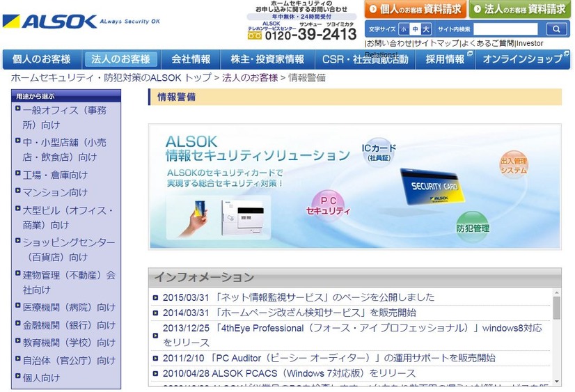Select 金融機関（銀行）向け in sidebar

pos(69,325)
